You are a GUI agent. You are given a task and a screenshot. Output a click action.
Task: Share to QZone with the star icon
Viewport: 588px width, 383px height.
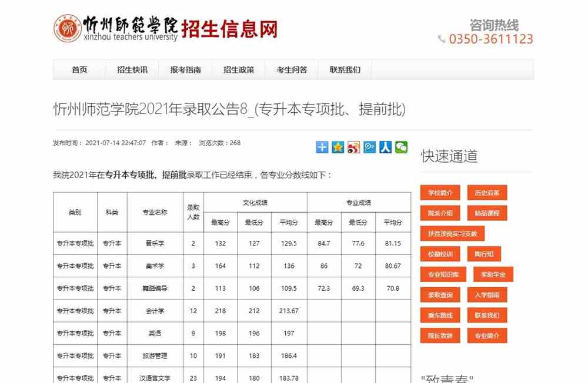[338, 147]
